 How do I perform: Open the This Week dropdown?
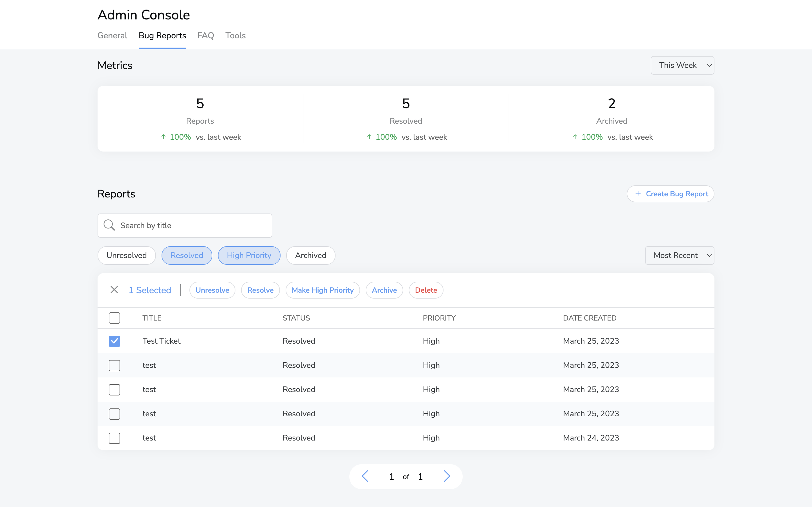(x=682, y=65)
